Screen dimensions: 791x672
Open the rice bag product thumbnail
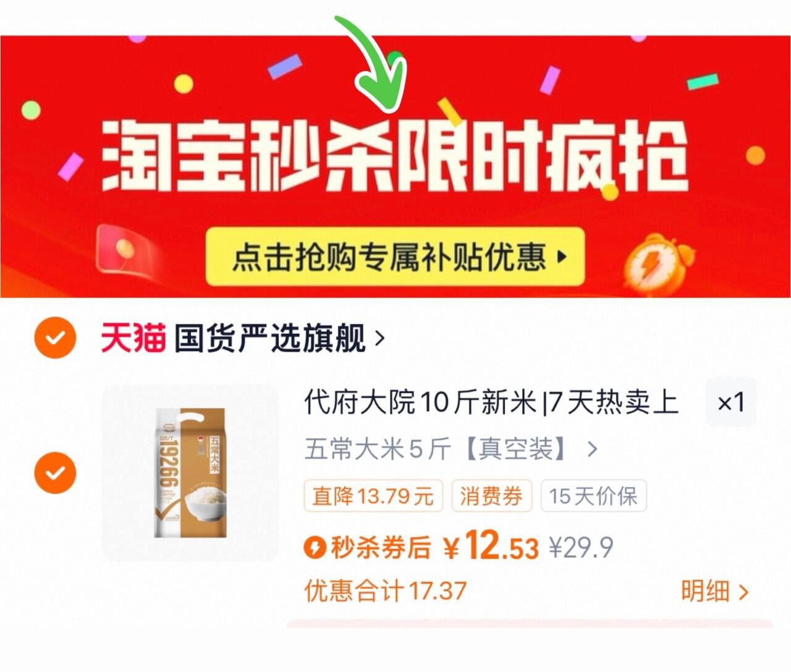190,473
